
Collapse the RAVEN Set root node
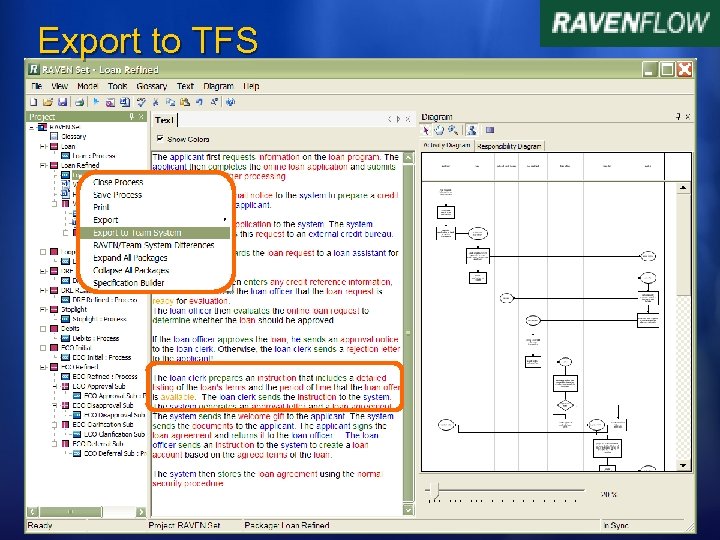click(x=32, y=127)
